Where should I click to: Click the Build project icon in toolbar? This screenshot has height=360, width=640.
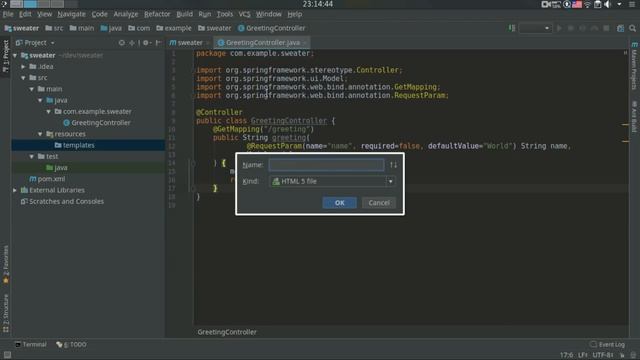tap(512, 28)
